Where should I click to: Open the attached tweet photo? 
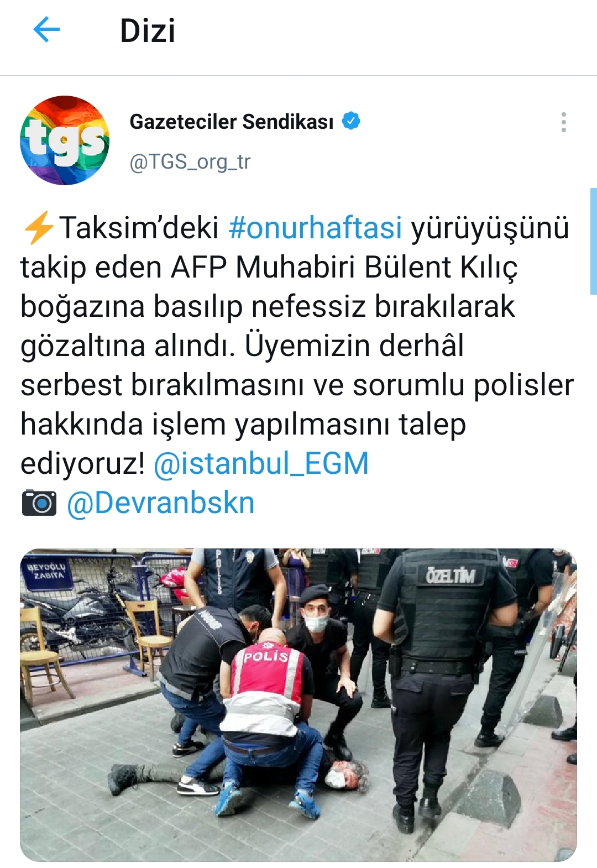(x=298, y=705)
